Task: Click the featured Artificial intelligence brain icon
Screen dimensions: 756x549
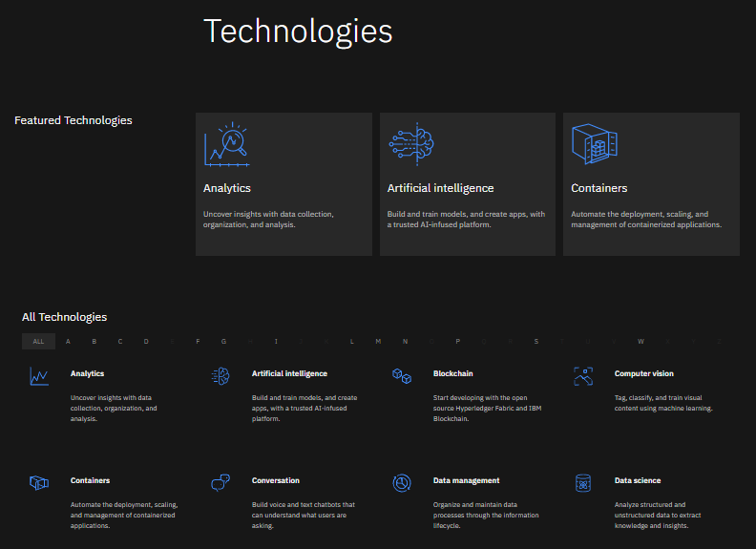Action: [x=411, y=144]
